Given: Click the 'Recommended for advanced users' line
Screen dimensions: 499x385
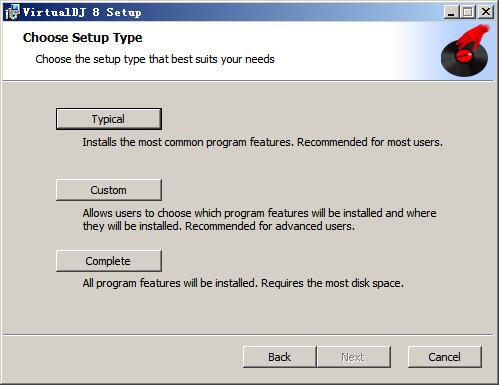Looking at the screenshot, I should pyautogui.click(x=270, y=226).
